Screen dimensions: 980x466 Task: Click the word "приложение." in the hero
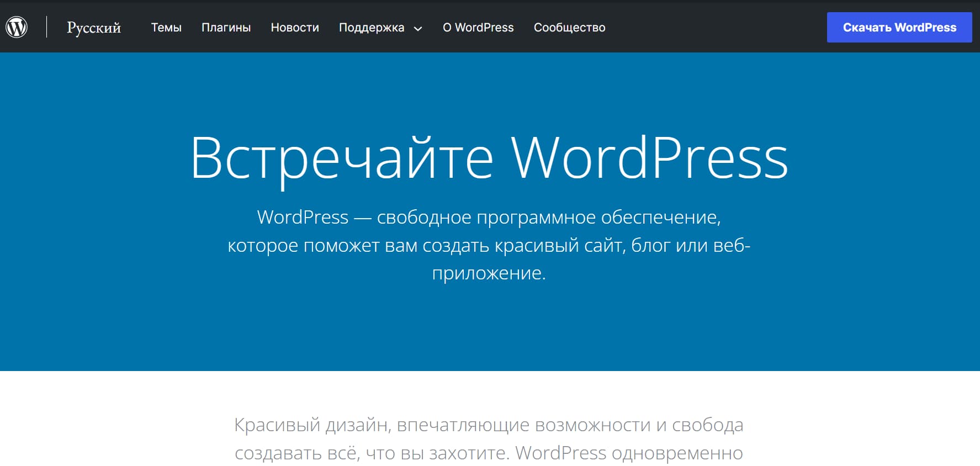tap(489, 273)
